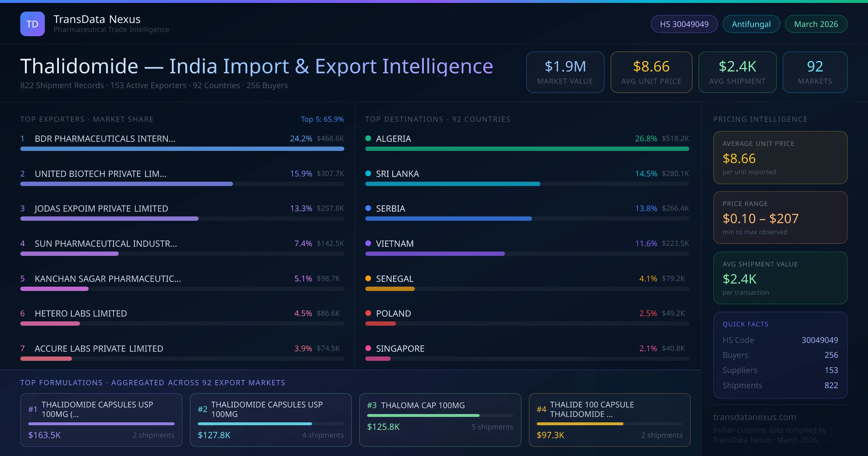868x456 pixels.
Task: Select the #3 THALOMA CAP 100MG card
Action: 440,420
